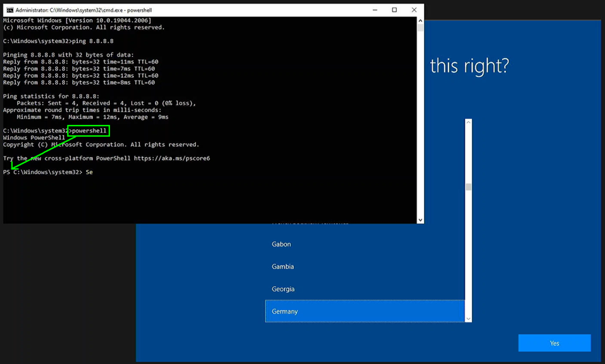605x364 pixels.
Task: Click the command prompt scrollbar down arrow
Action: [x=420, y=220]
